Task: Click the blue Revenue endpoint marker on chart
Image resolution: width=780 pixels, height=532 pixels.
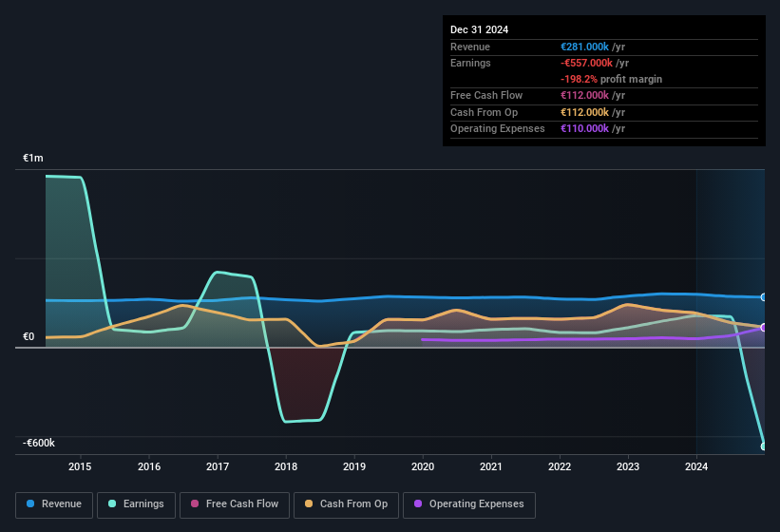Action: click(x=764, y=297)
